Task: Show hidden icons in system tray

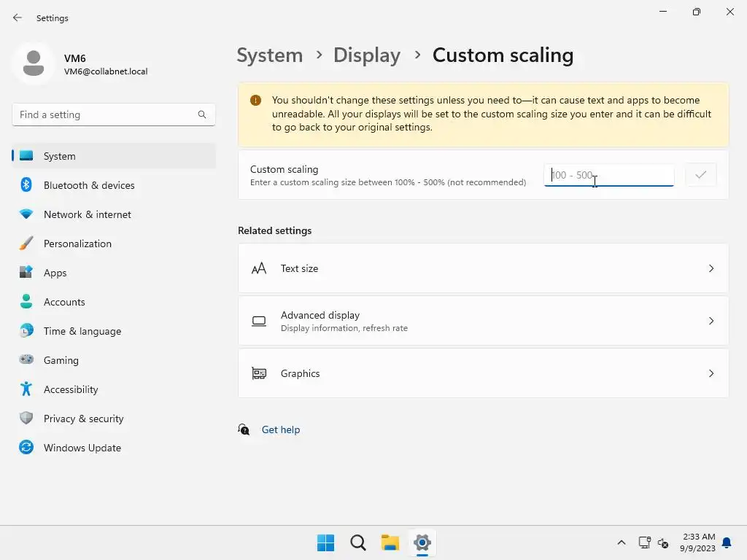Action: click(622, 542)
